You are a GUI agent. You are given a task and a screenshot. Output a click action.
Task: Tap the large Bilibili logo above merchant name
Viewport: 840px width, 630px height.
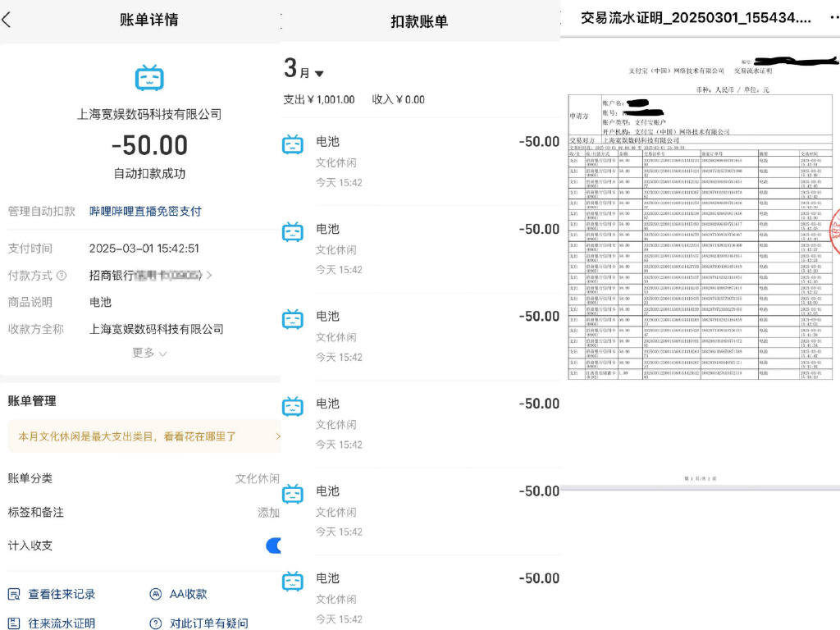(149, 78)
